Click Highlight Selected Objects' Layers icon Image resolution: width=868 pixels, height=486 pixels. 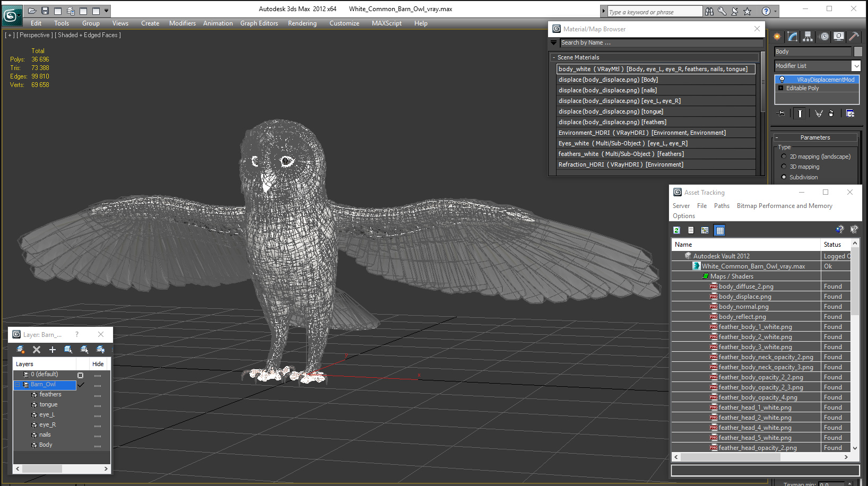[84, 350]
